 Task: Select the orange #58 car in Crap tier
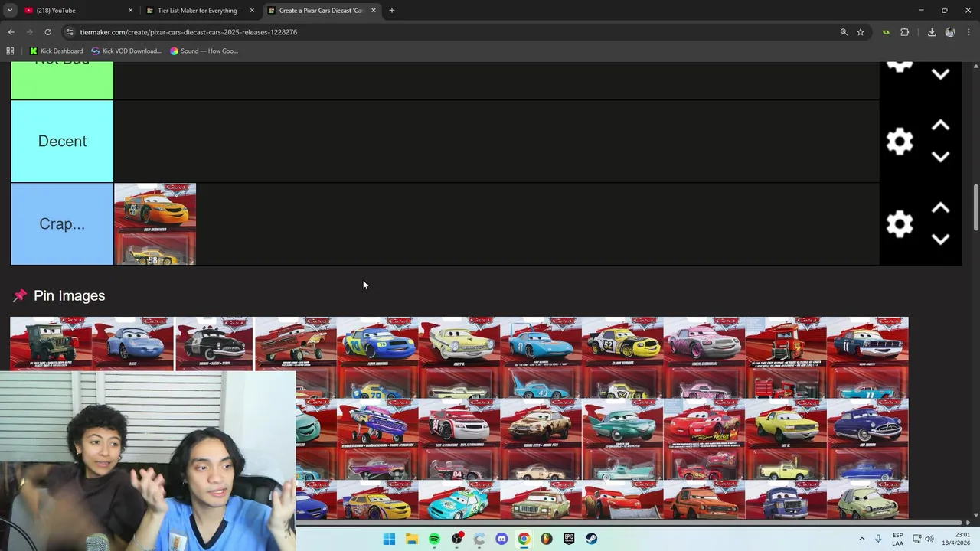click(155, 224)
